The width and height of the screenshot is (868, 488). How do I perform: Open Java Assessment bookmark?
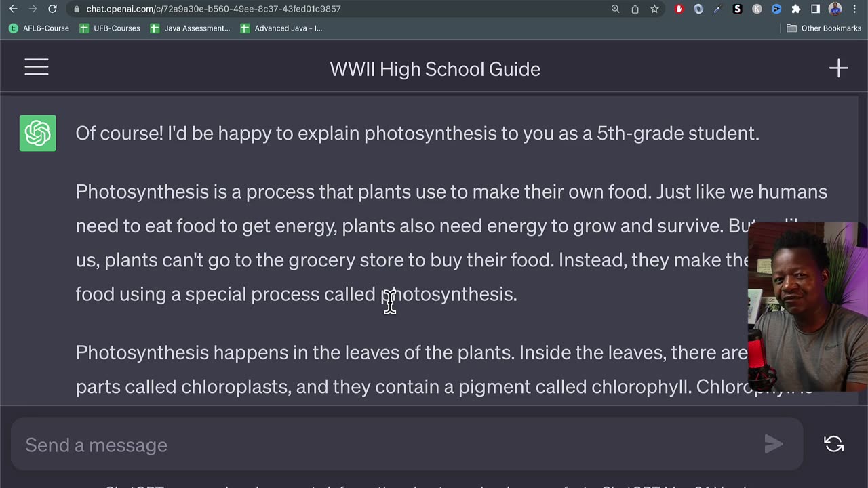191,28
